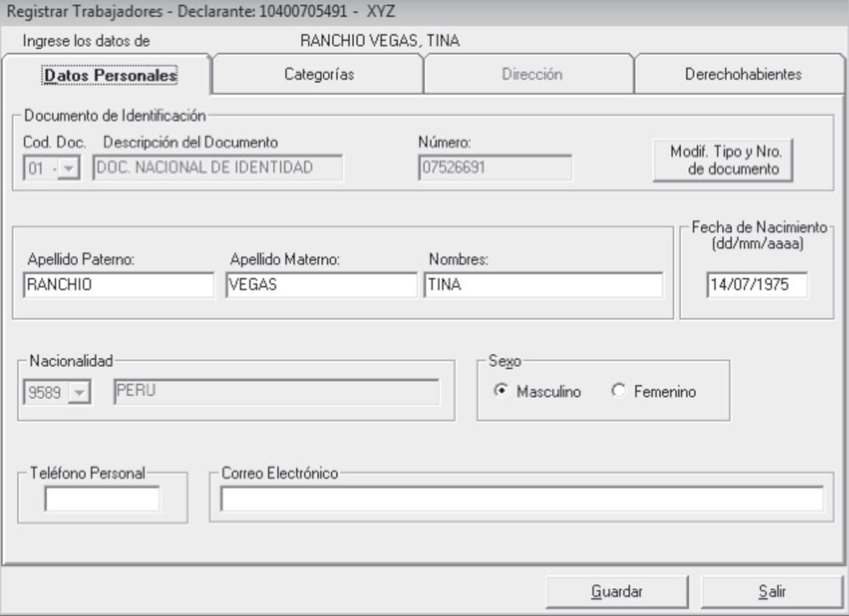The image size is (849, 616).
Task: Select the Apellido Materno field showing VEGAS
Action: click(x=316, y=282)
